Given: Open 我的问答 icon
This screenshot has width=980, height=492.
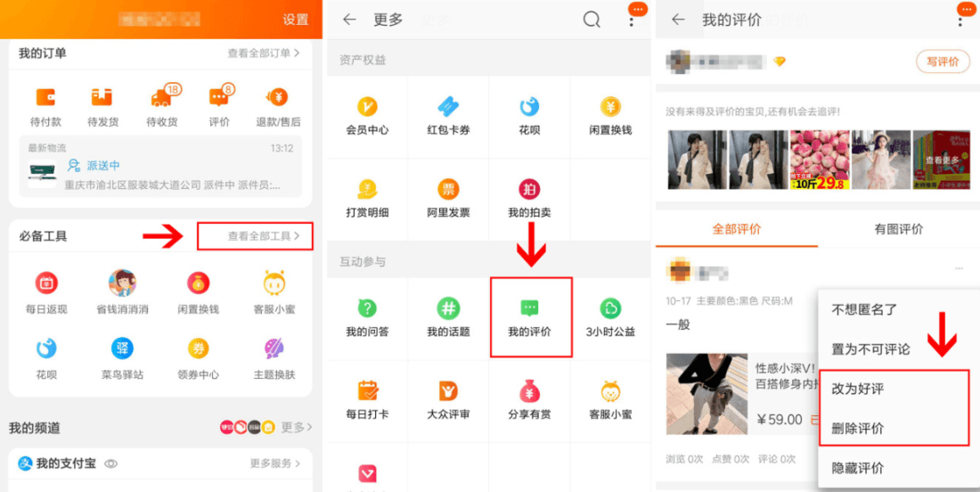Looking at the screenshot, I should click(367, 308).
